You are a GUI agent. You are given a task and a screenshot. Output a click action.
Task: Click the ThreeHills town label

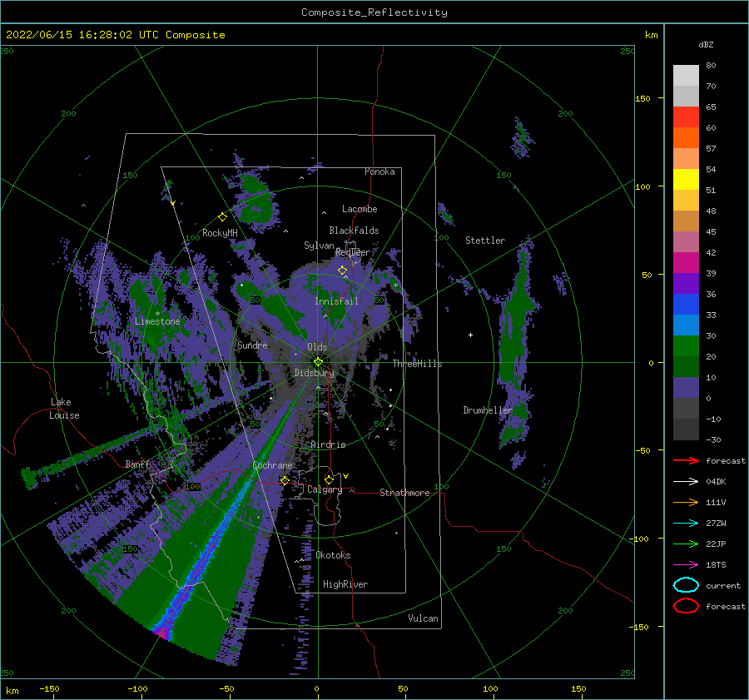(x=418, y=364)
